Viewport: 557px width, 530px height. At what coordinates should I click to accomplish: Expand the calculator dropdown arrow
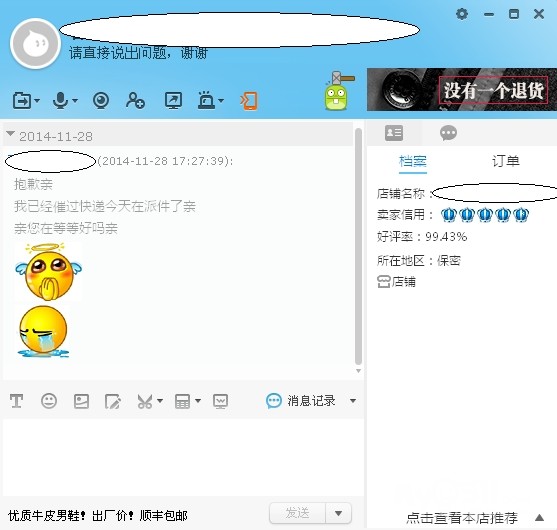click(198, 401)
